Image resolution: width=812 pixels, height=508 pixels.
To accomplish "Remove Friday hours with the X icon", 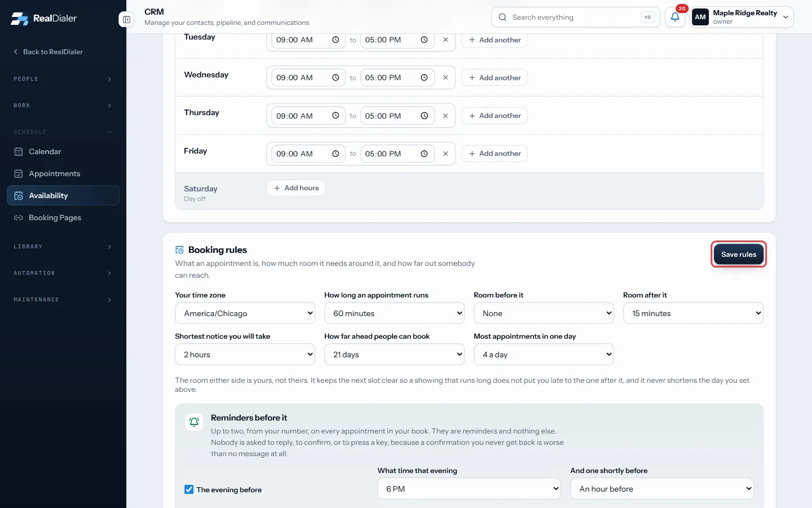I will tap(445, 154).
